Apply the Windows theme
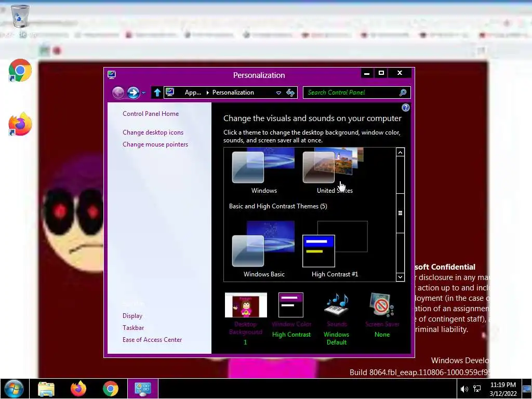Viewport: 532px width, 399px height. point(263,171)
